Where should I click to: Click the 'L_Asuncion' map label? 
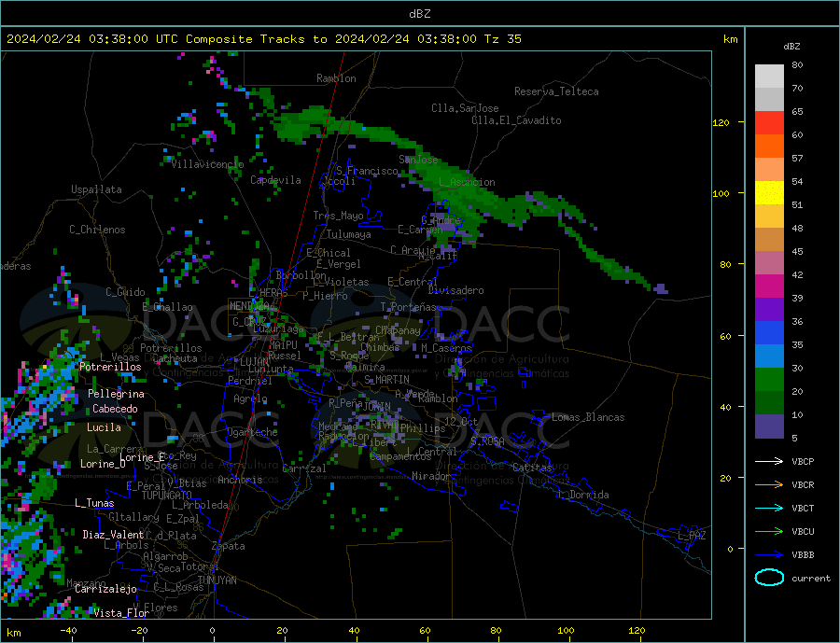pyautogui.click(x=467, y=182)
